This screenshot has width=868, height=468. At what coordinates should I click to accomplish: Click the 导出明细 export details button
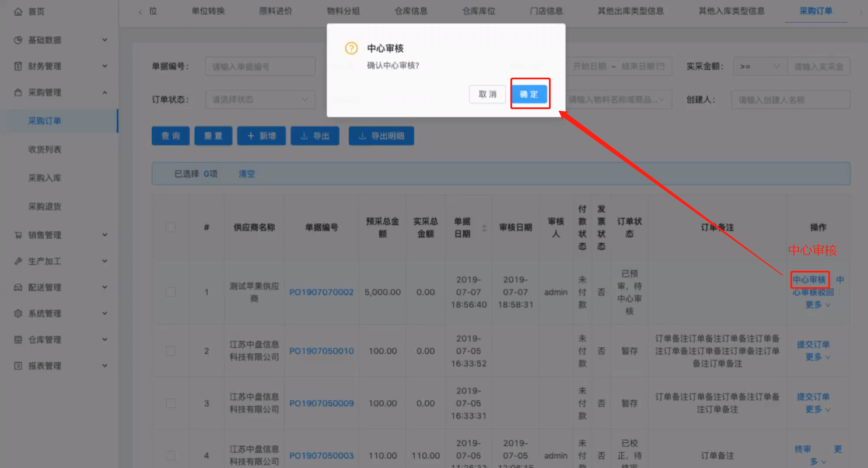(381, 136)
